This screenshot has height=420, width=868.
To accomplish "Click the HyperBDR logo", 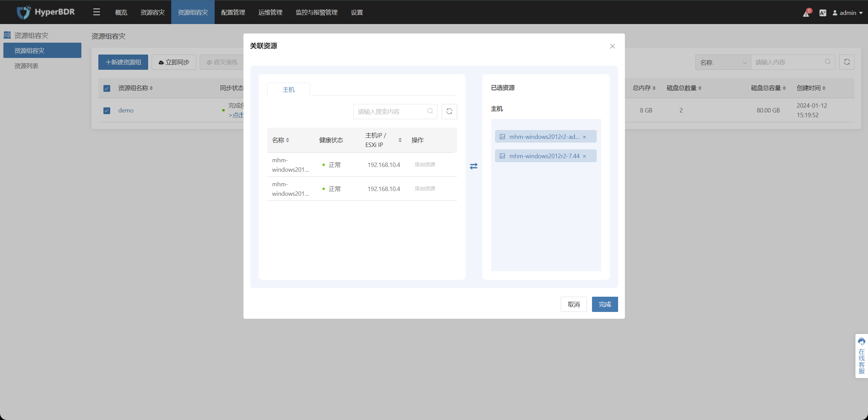I will tap(46, 12).
